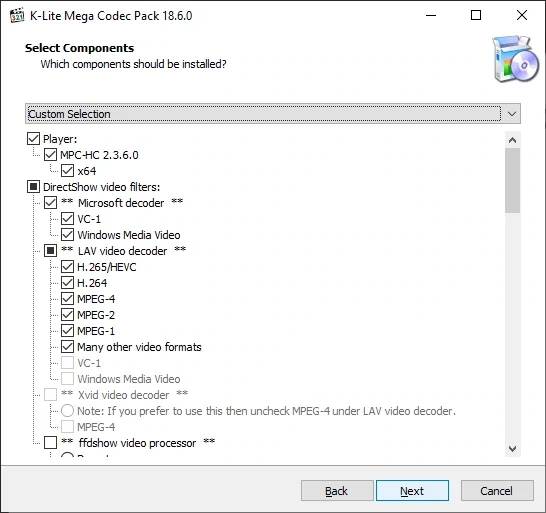Select 'DirectShow video filters:' label
This screenshot has width=546, height=513.
coord(101,187)
